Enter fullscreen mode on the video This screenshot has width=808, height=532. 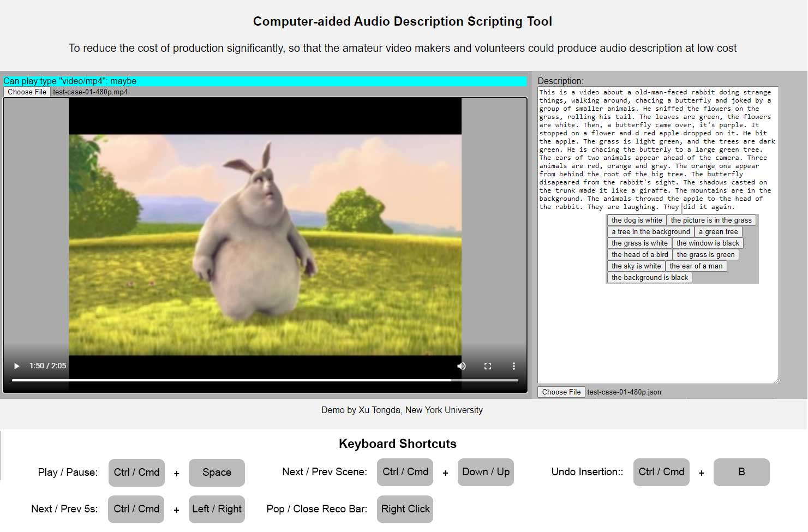488,366
